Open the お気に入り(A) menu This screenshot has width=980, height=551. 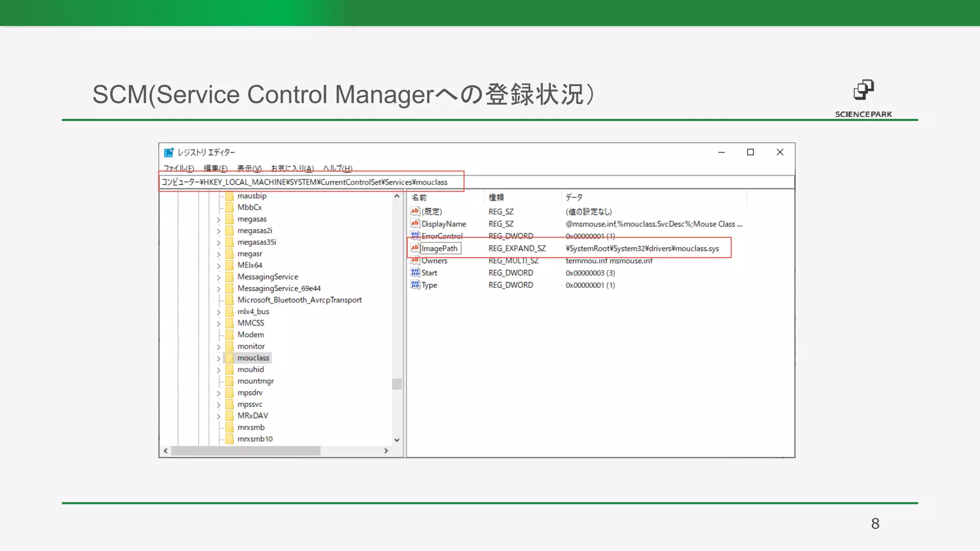coord(292,168)
